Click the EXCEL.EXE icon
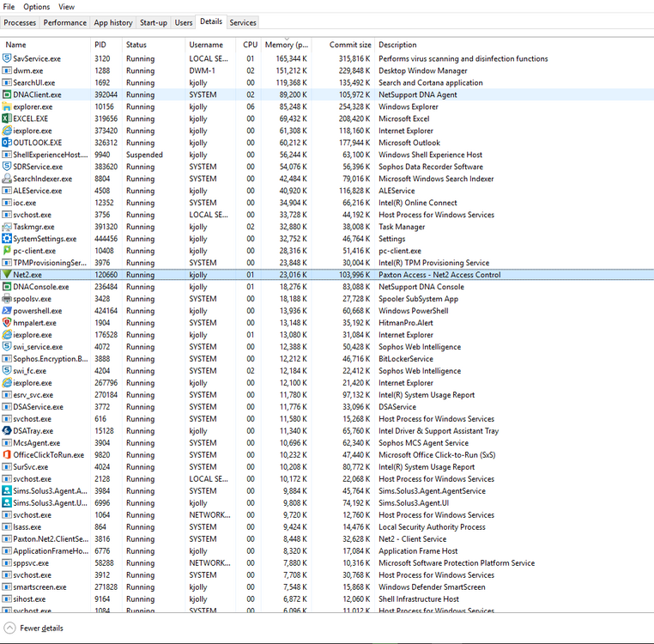Image resolution: width=654 pixels, height=644 pixels. pyautogui.click(x=7, y=118)
